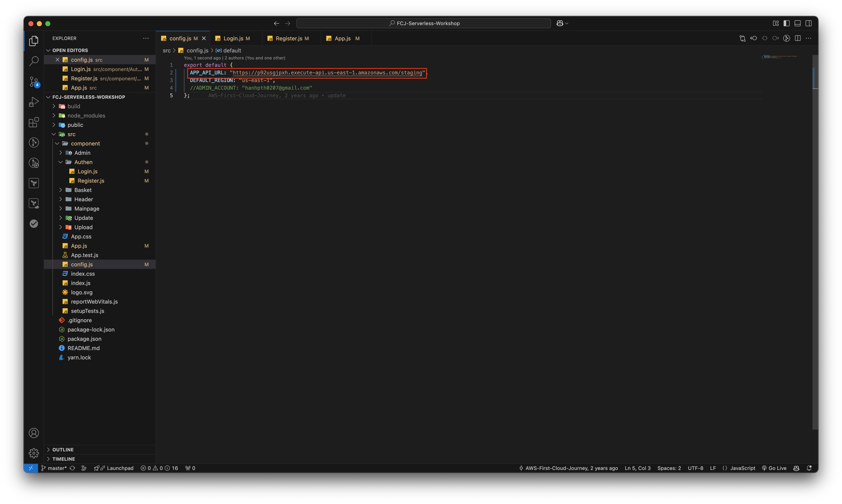Expand the node_modules folder

(x=54, y=115)
